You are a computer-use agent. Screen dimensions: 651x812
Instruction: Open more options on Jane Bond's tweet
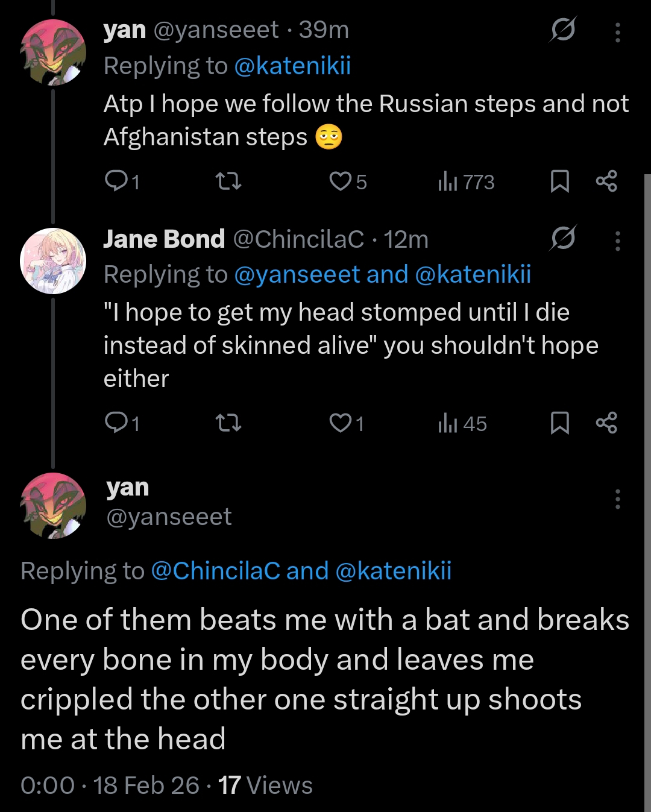(618, 241)
